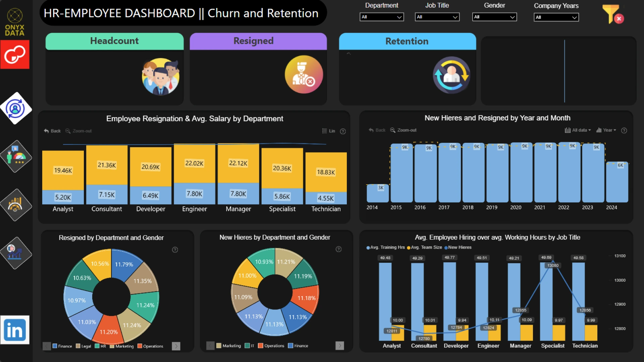Image resolution: width=644 pixels, height=362 pixels.
Task: Click the Technician axis label in hiring chart
Action: click(585, 346)
